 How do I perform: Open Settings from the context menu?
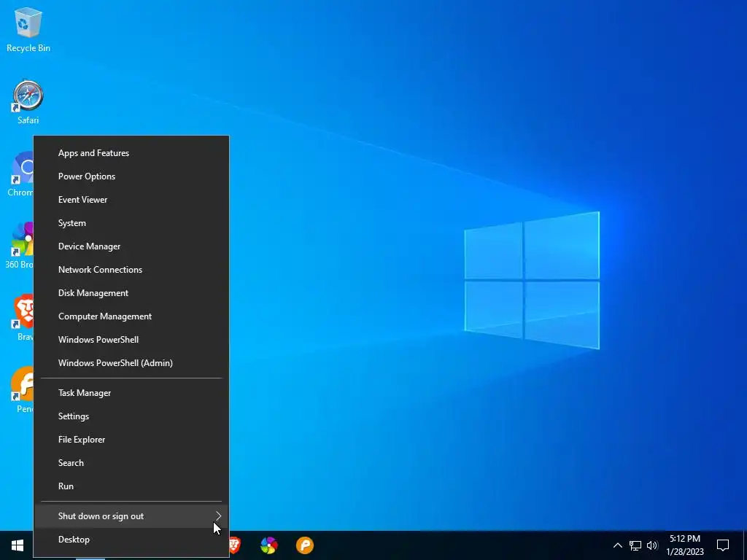click(x=131, y=416)
